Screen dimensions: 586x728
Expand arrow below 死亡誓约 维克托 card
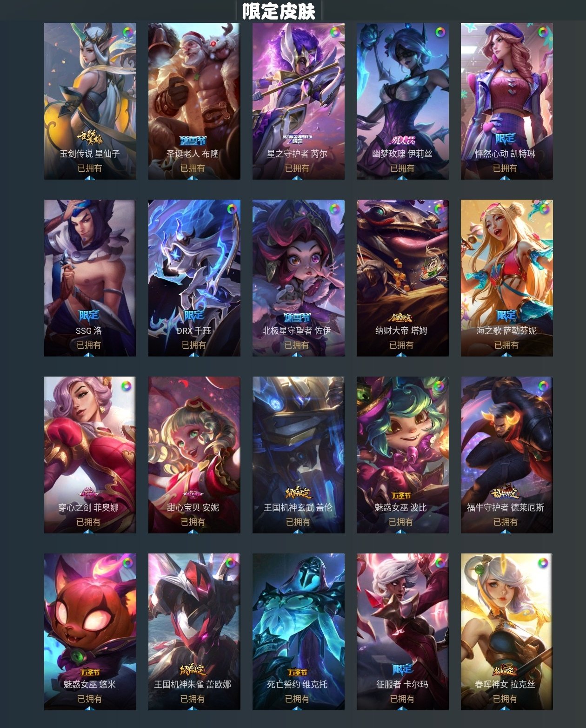pyautogui.click(x=298, y=708)
